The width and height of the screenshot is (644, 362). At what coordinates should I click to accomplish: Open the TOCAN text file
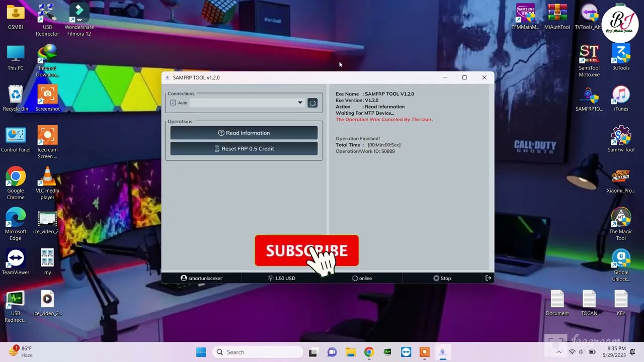click(589, 303)
